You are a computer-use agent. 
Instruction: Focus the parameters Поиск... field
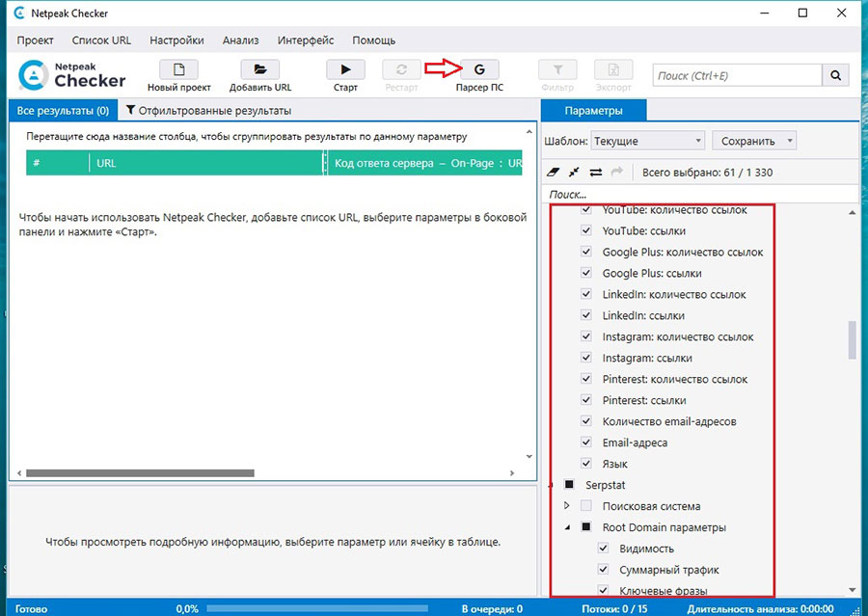(x=700, y=195)
